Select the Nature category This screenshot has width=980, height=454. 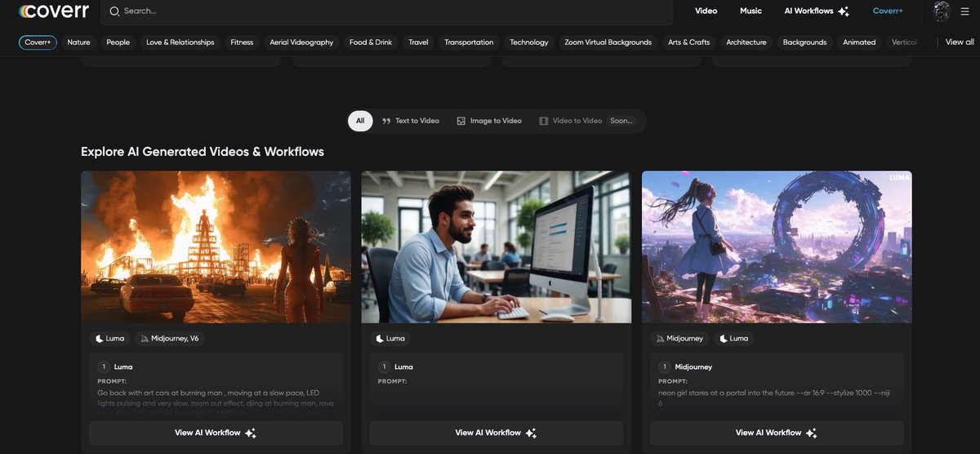(78, 42)
